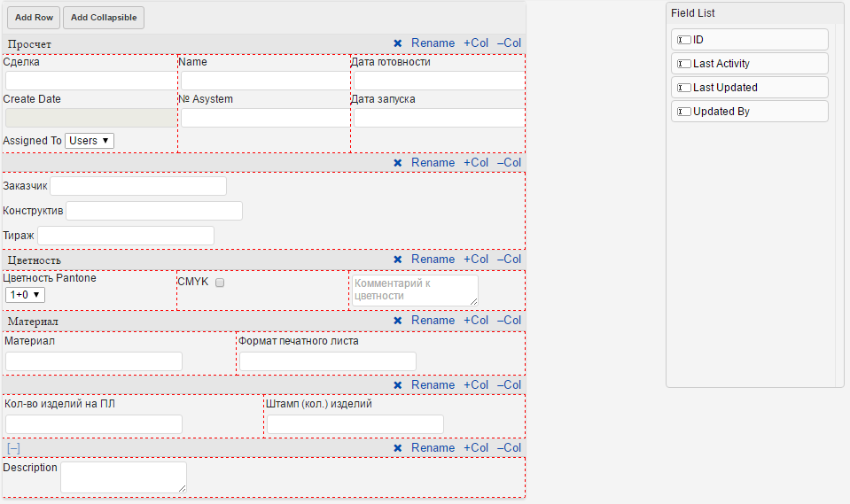
Task: Add a column to the Просчет row
Action: tap(476, 43)
